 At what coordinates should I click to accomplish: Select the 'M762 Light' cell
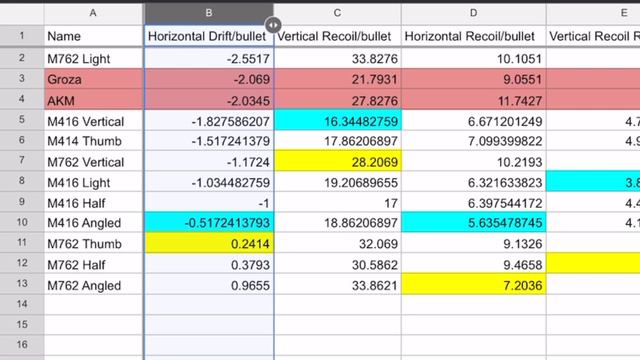tap(93, 59)
